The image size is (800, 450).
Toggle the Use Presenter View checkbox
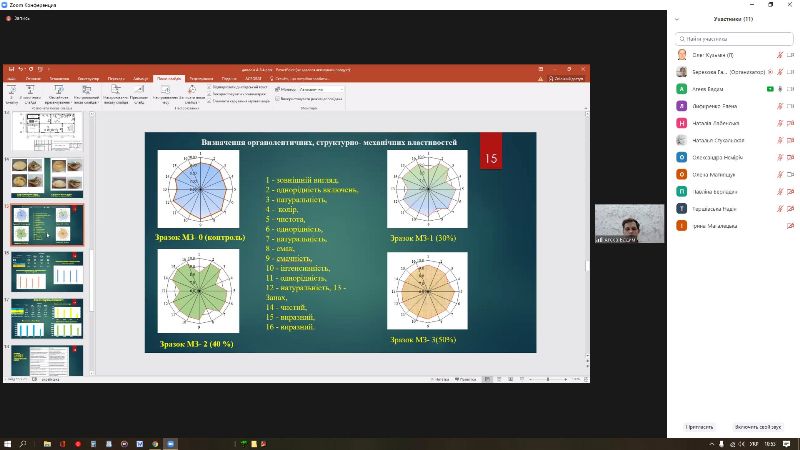point(277,98)
